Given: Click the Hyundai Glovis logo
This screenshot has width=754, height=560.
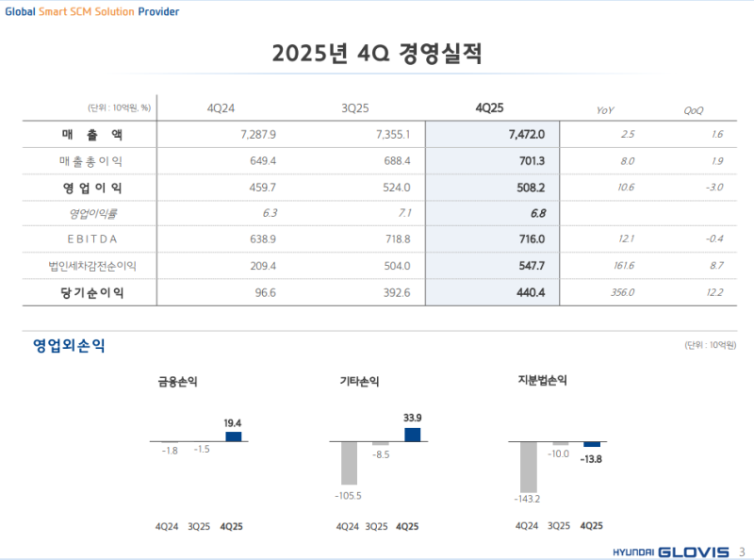Looking at the screenshot, I should [670, 552].
